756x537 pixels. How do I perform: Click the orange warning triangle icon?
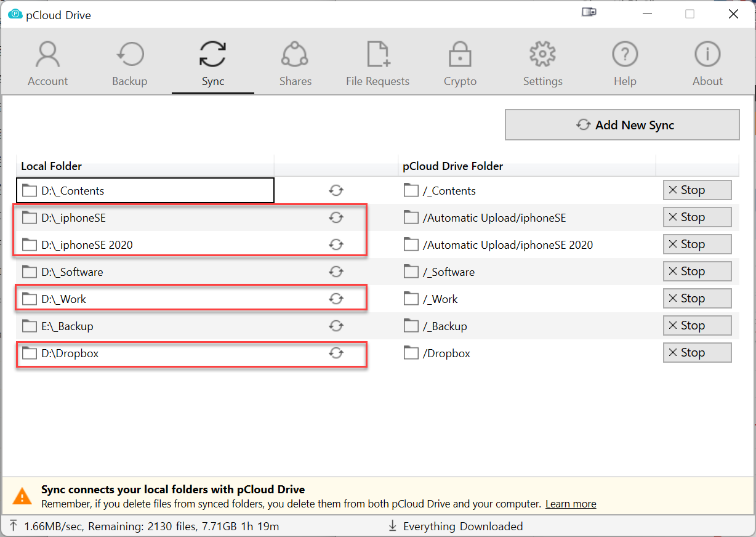click(22, 496)
